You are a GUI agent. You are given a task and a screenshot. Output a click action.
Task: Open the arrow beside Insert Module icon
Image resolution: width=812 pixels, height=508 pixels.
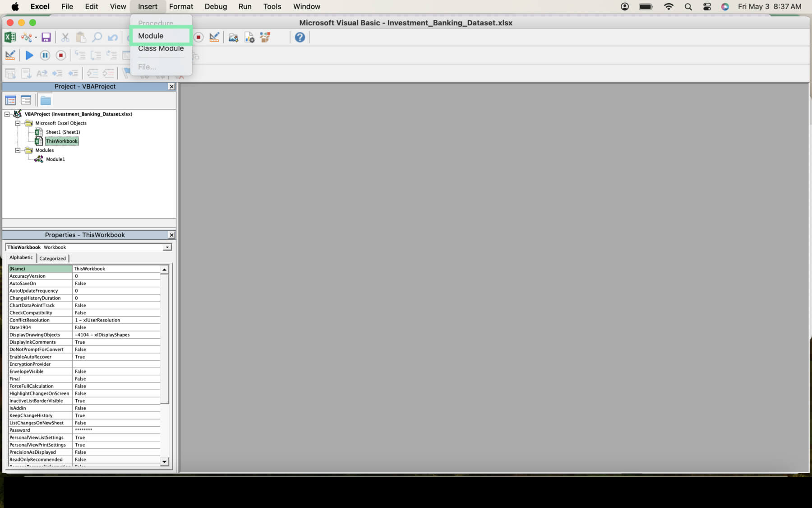pyautogui.click(x=36, y=37)
